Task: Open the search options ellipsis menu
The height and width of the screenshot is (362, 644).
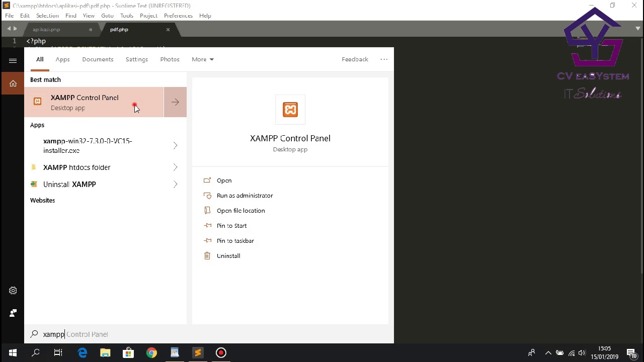Action: [x=384, y=59]
